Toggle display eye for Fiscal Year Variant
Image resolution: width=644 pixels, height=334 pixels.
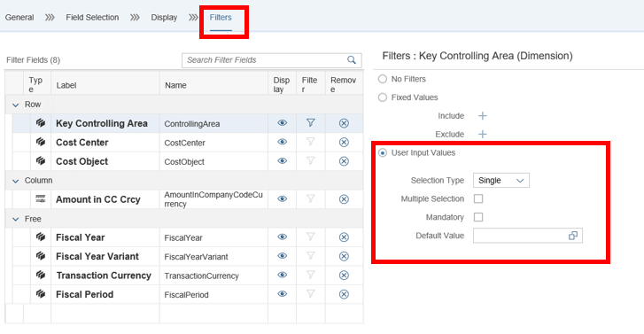pos(283,256)
